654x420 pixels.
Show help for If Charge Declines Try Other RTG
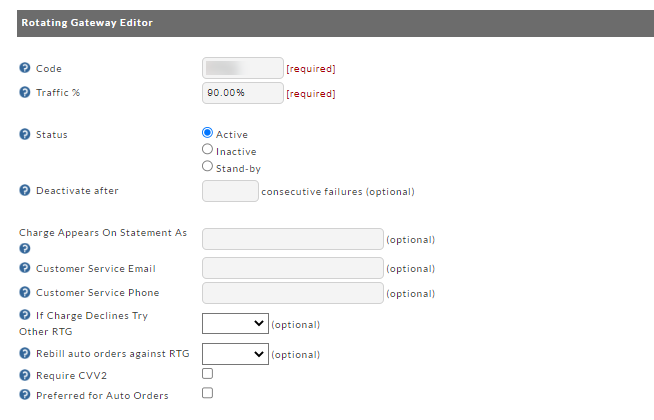(x=25, y=314)
